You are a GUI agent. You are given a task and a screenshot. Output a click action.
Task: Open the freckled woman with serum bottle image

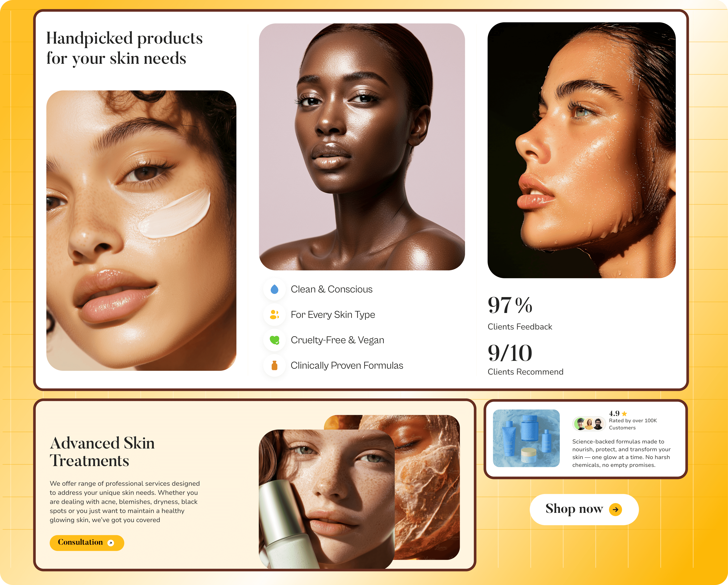coord(327,499)
